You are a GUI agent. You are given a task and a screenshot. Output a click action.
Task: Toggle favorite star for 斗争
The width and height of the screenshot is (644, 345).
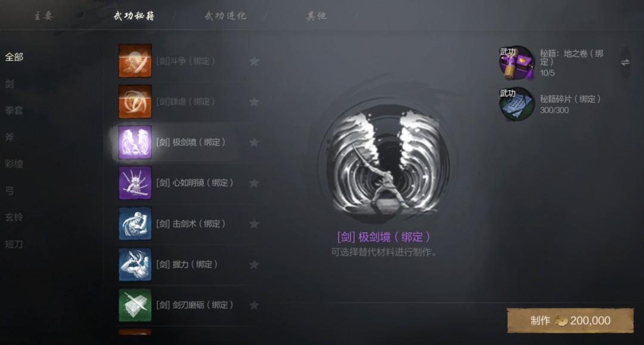(254, 61)
